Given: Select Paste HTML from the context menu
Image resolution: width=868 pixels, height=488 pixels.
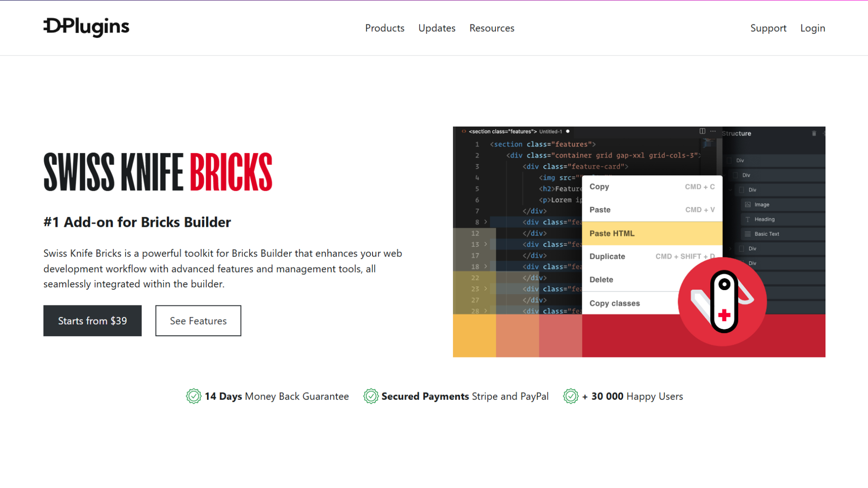Looking at the screenshot, I should 612,233.
